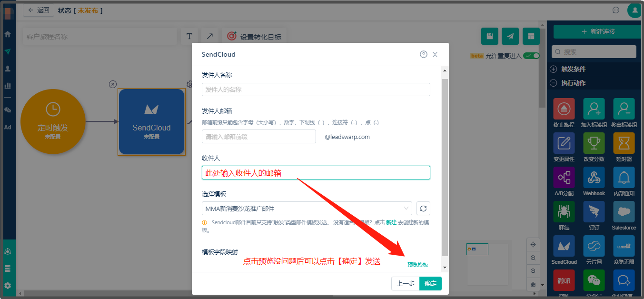Click the save disk icon button
The height and width of the screenshot is (299, 644).
click(x=490, y=36)
